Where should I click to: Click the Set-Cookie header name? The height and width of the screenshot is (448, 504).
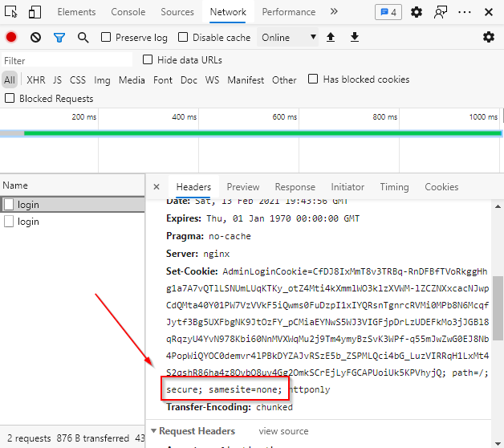click(x=192, y=271)
